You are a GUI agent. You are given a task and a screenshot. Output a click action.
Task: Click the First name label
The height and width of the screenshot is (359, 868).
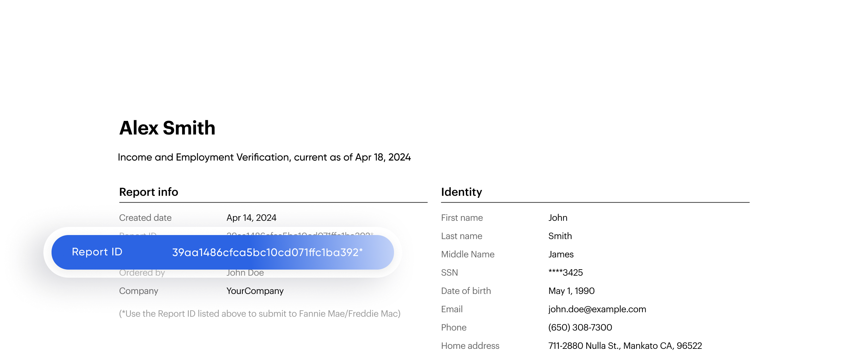462,218
